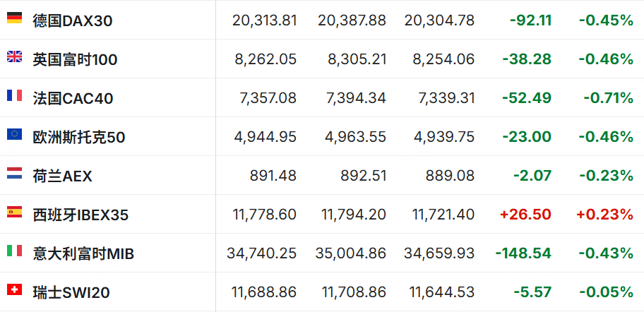Screen dimensions: 644x312
Task: Click the Swiss flag icon
Action: tap(14, 289)
